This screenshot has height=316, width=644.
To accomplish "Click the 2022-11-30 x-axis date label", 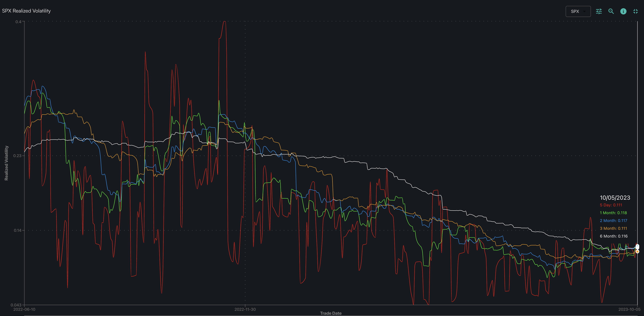I will pos(245,309).
